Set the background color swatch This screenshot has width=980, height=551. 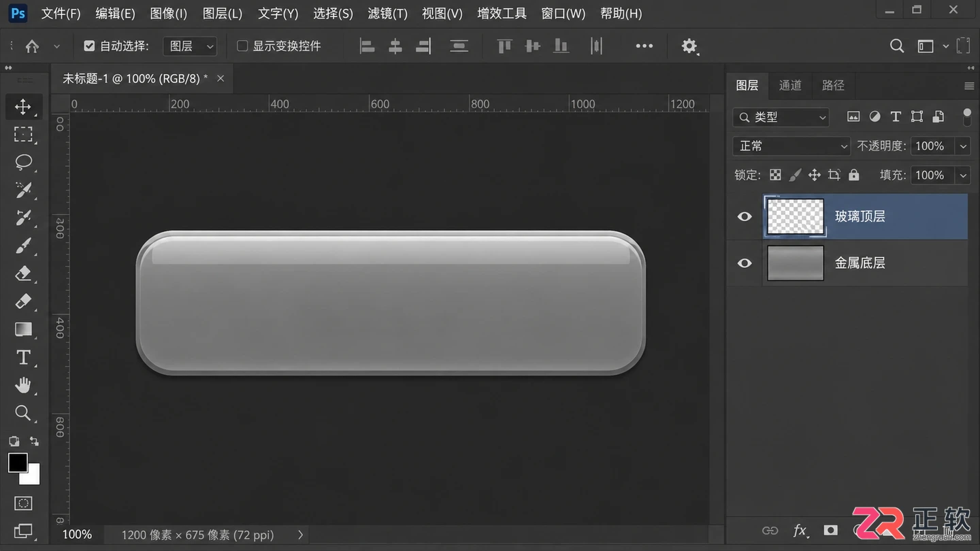coord(33,477)
